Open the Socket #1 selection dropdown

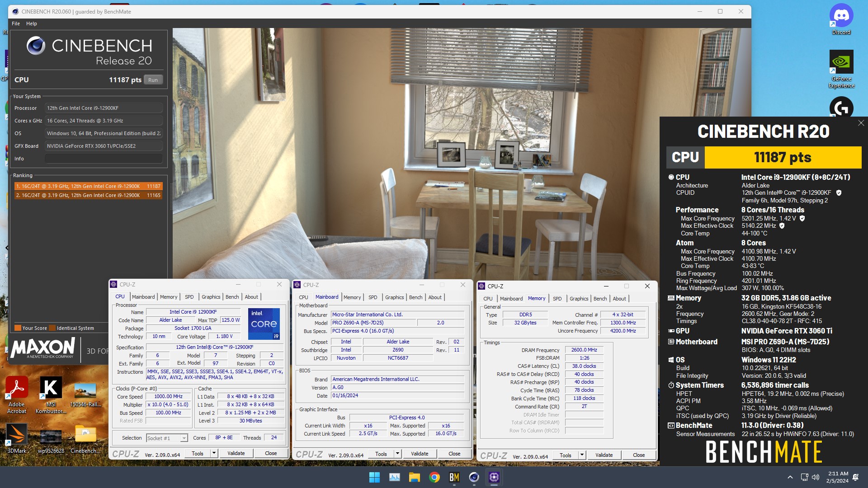click(x=167, y=438)
